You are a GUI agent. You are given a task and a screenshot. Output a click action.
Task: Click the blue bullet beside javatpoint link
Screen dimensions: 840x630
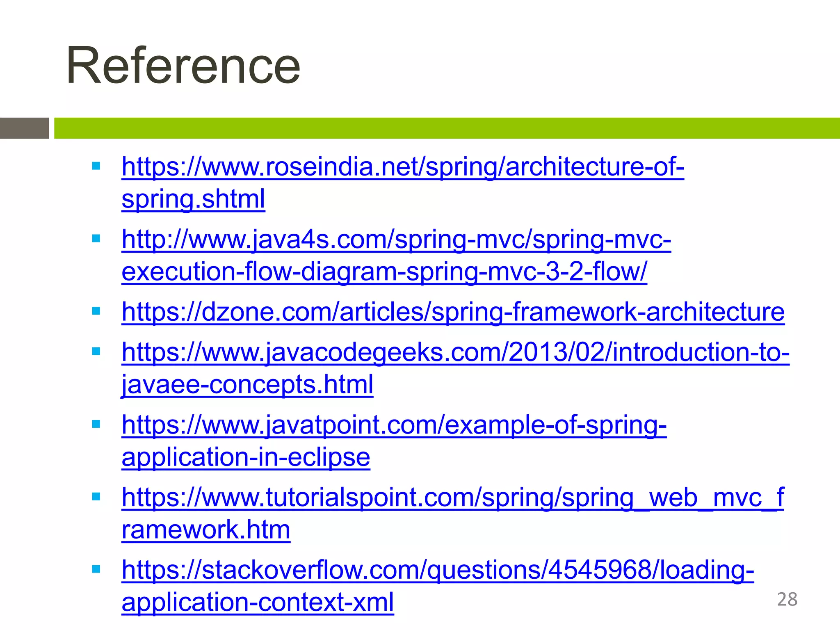tap(96, 424)
